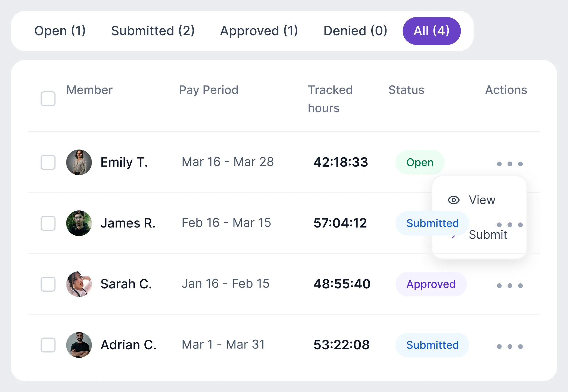Switch to the Open (1) tab
This screenshot has height=392, width=568.
tap(60, 31)
